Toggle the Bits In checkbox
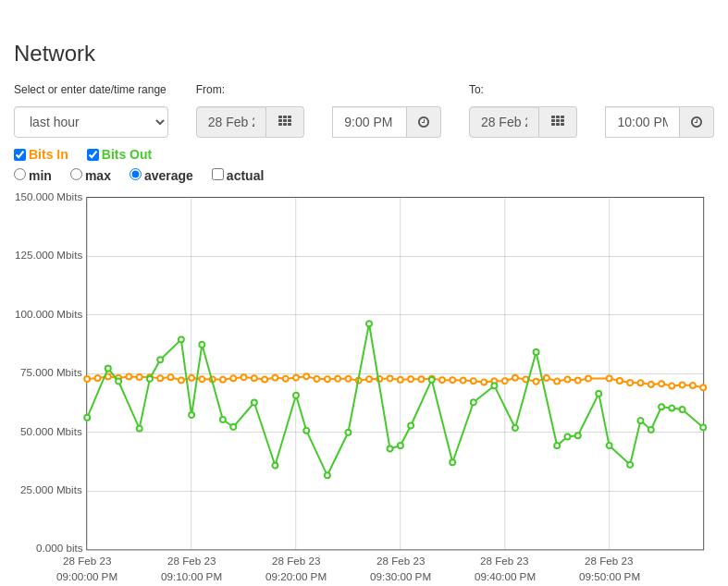 [x=20, y=154]
